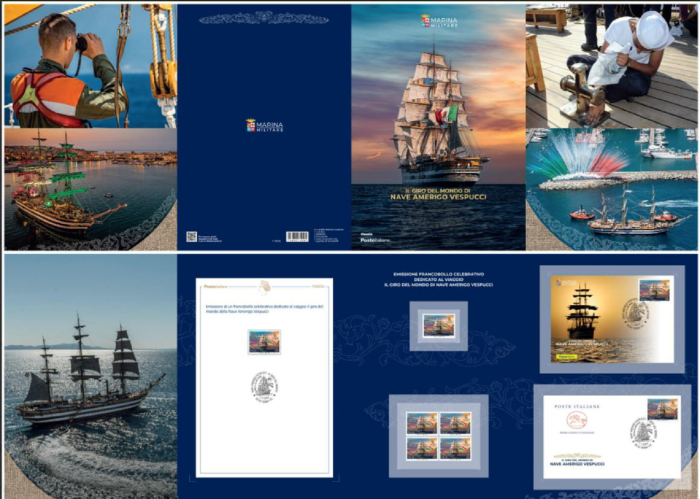700x499 pixels.
Task: Click the heading 'EMISSIONE FRANCOBOLLO CELEBRATIVO'
Action: pyautogui.click(x=438, y=274)
